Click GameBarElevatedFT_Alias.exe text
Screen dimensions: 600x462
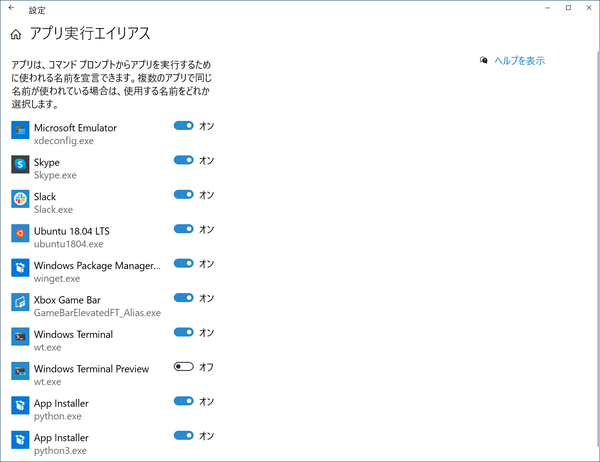coord(97,313)
